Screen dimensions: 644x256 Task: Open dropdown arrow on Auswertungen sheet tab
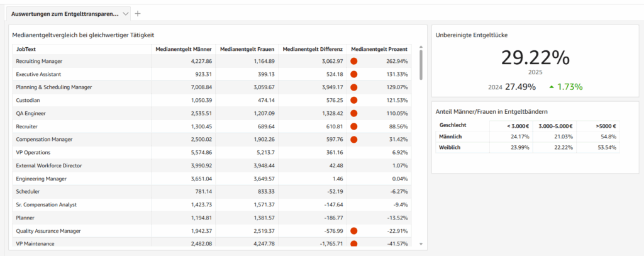coord(126,13)
